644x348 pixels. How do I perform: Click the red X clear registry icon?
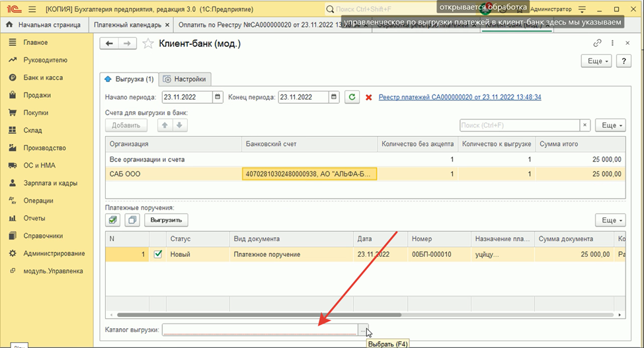(x=369, y=98)
